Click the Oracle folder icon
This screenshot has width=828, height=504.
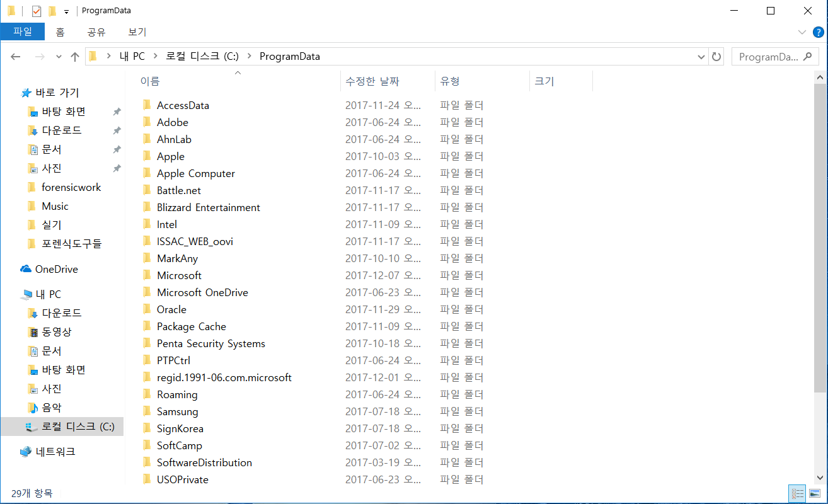pos(147,309)
